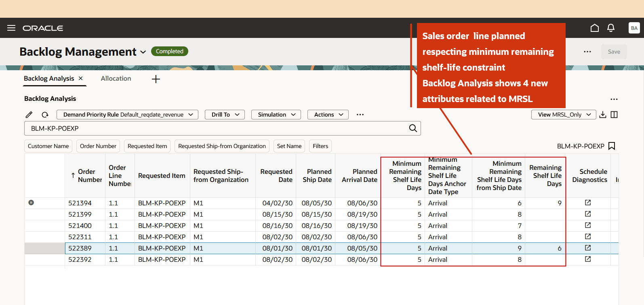Click planned arrival date 08/05/30 cell
The image size is (644, 305).
358,248
